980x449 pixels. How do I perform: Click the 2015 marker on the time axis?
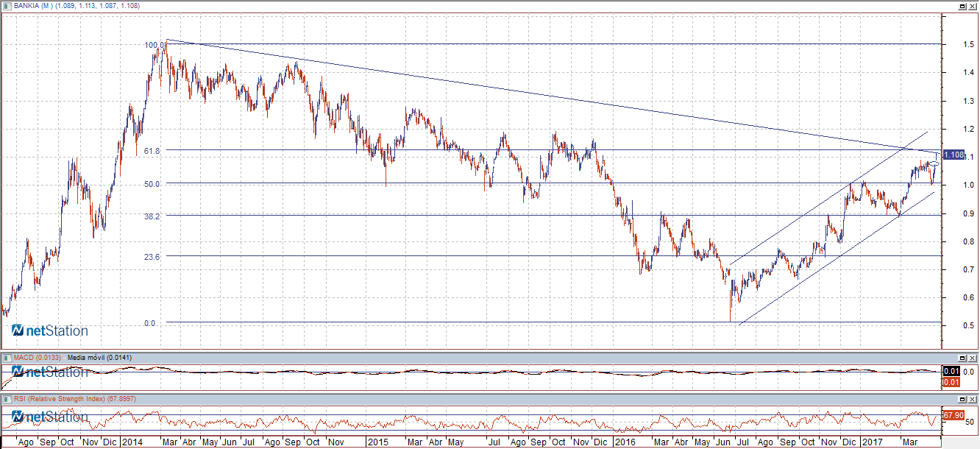click(x=377, y=442)
